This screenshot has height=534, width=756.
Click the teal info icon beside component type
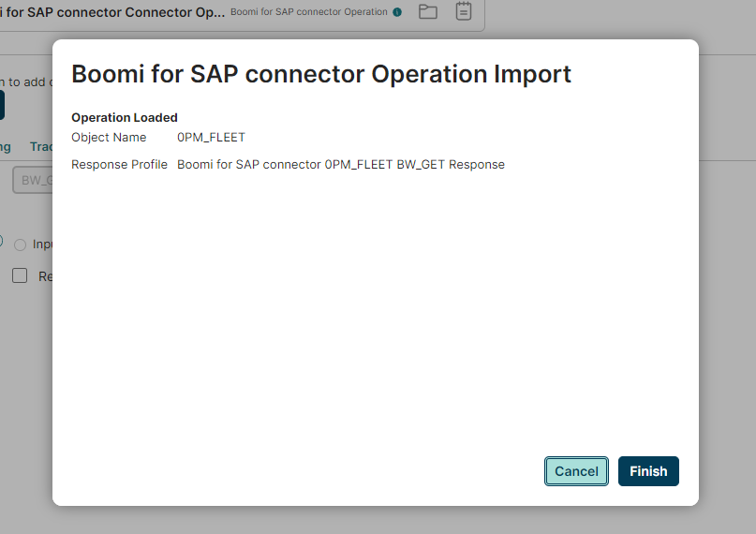397,12
